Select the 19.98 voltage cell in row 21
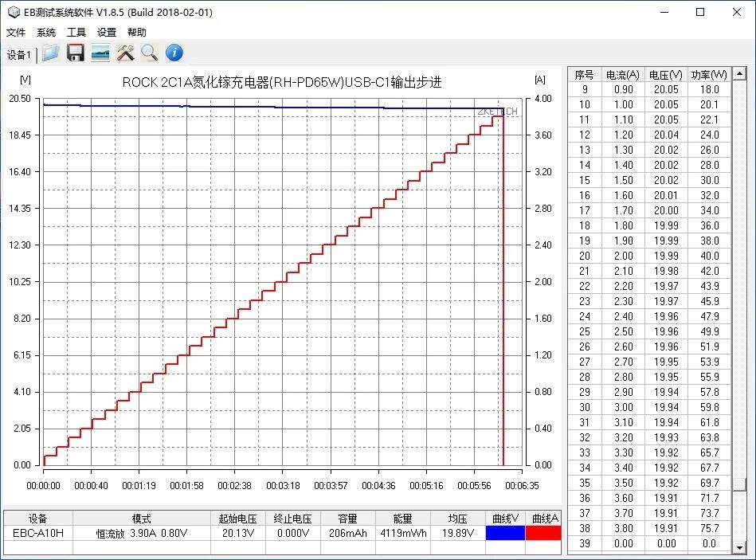The width and height of the screenshot is (756, 560). tap(666, 271)
